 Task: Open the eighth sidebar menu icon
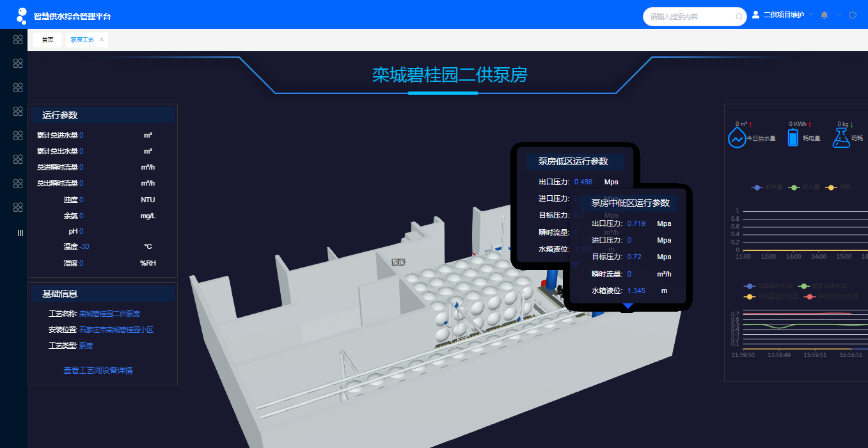coord(18,207)
